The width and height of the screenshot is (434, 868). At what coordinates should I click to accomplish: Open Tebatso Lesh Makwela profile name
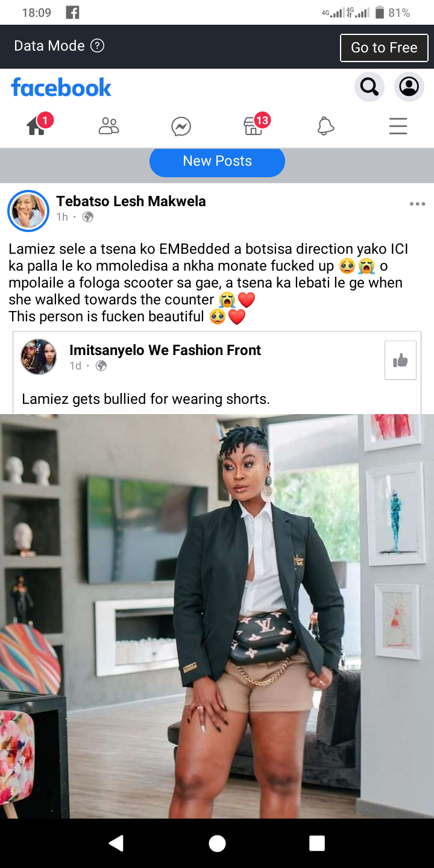tap(131, 201)
